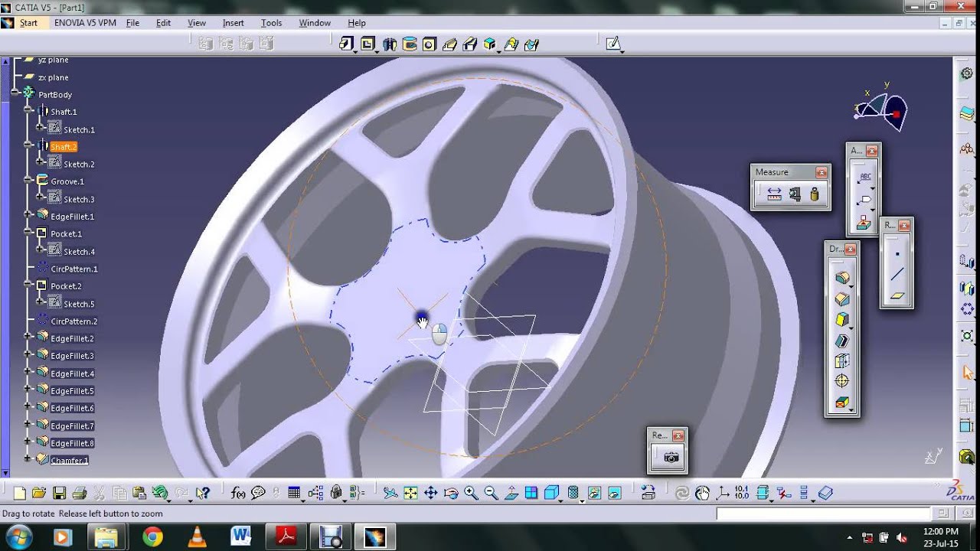The image size is (980, 551).
Task: Select CircPattern.1 in the tree
Action: (73, 269)
